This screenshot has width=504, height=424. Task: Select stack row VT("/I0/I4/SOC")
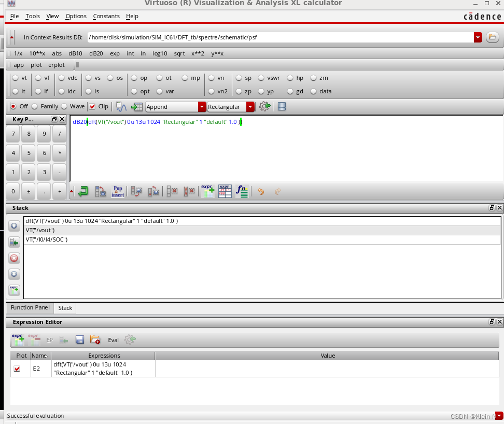pyautogui.click(x=262, y=239)
